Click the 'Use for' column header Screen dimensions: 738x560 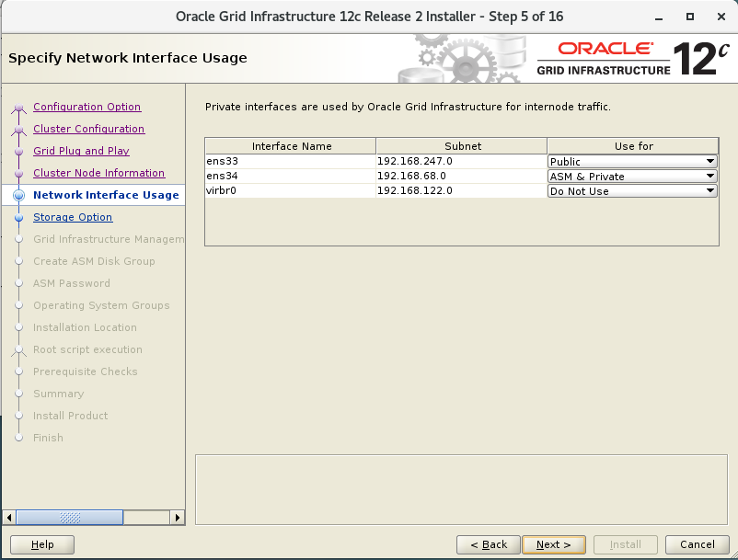pos(633,146)
